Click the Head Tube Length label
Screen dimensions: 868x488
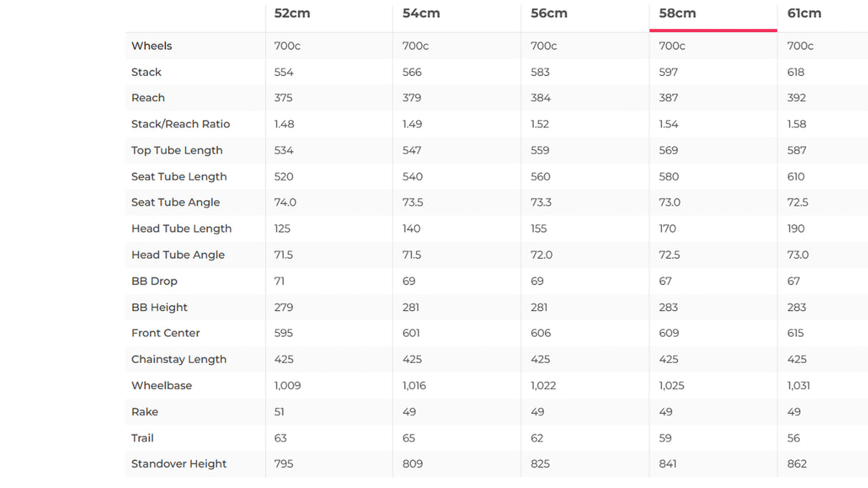pos(182,229)
